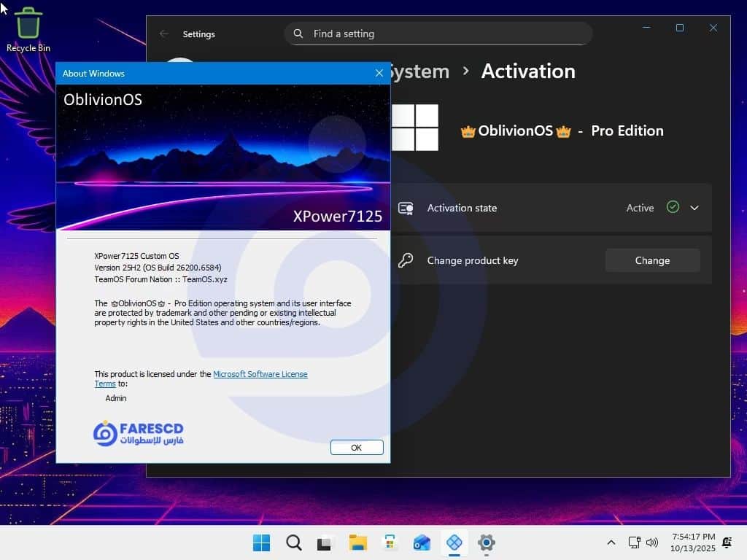Close the About Windows dialog
The image size is (747, 560).
click(379, 73)
